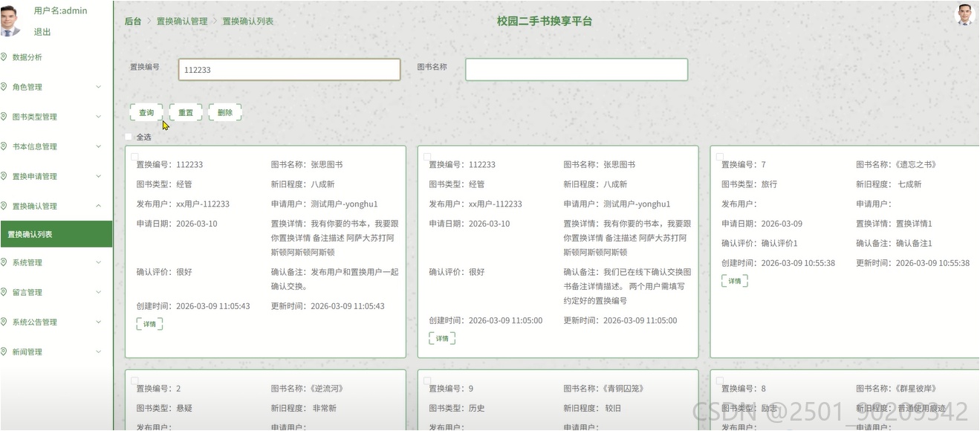
Task: Tick the checkbox on the 《群星彼岸》 card
Action: 720,380
